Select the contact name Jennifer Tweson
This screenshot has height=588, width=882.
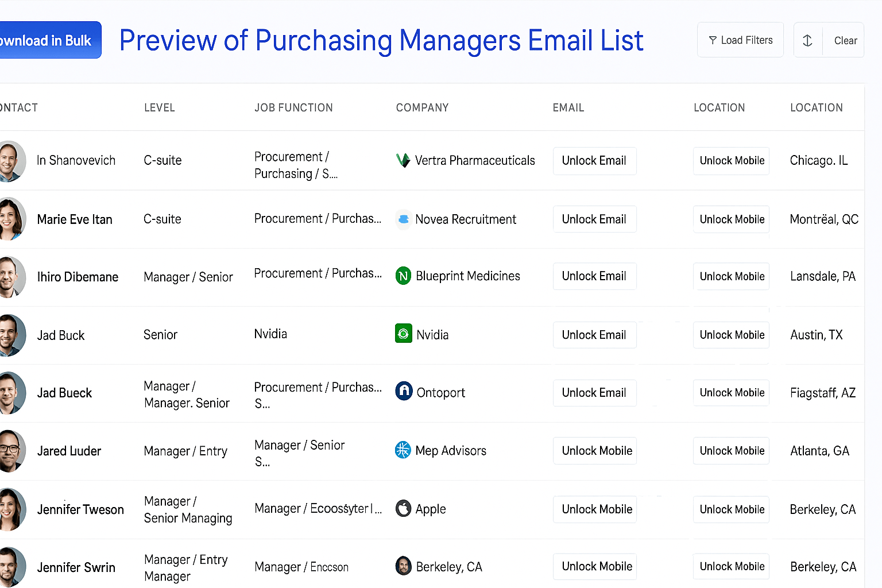[x=80, y=509]
